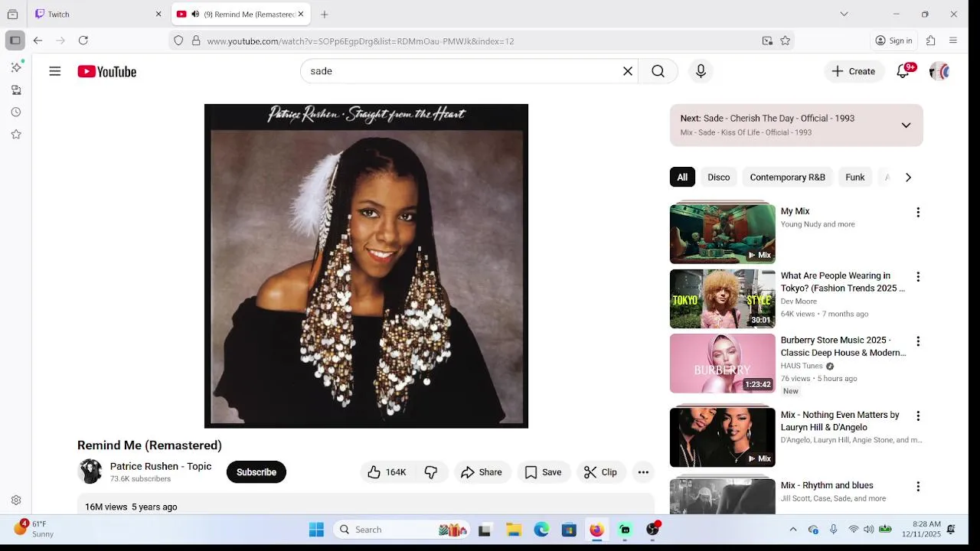Open tracking protection shield icon
This screenshot has width=980, height=551.
(178, 41)
